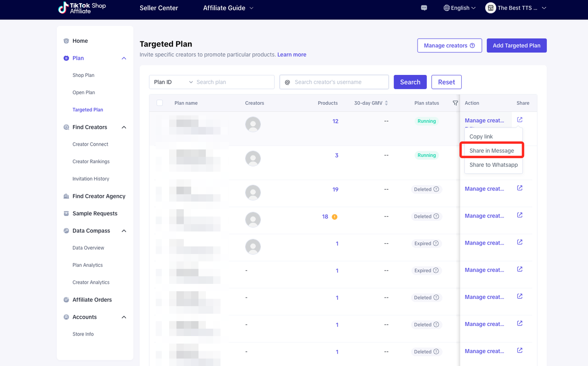This screenshot has height=366, width=588.
Task: Select Copy link in share menu
Action: click(x=481, y=137)
